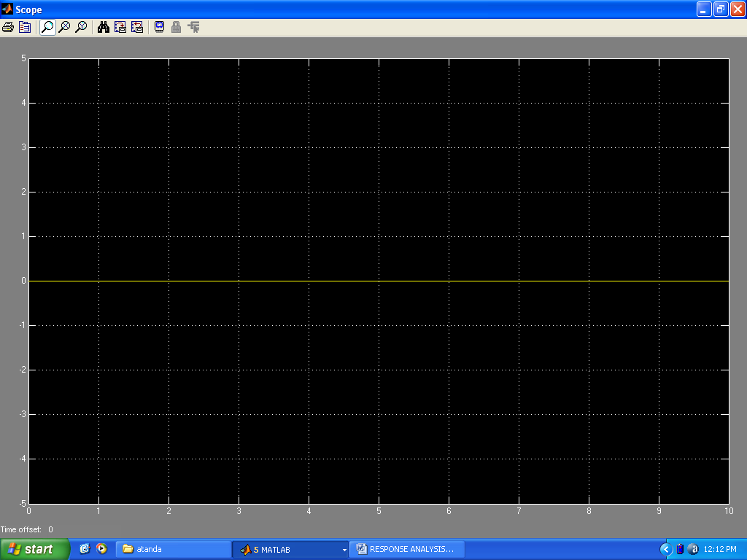
Task: Click the Print icon in Scope toolbar
Action: tap(8, 27)
